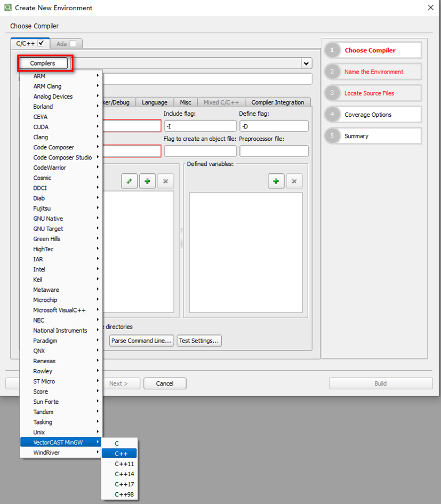Open the WindRiver submenu

click(61, 453)
